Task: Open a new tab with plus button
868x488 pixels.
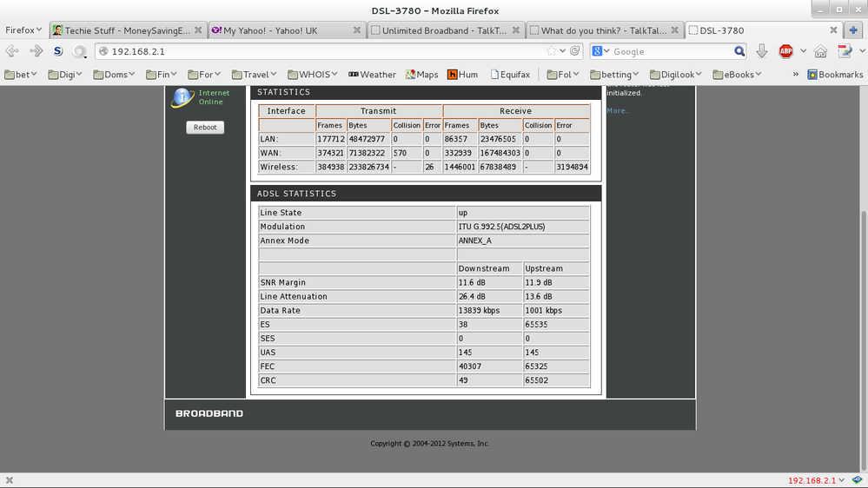Action: click(x=853, y=30)
